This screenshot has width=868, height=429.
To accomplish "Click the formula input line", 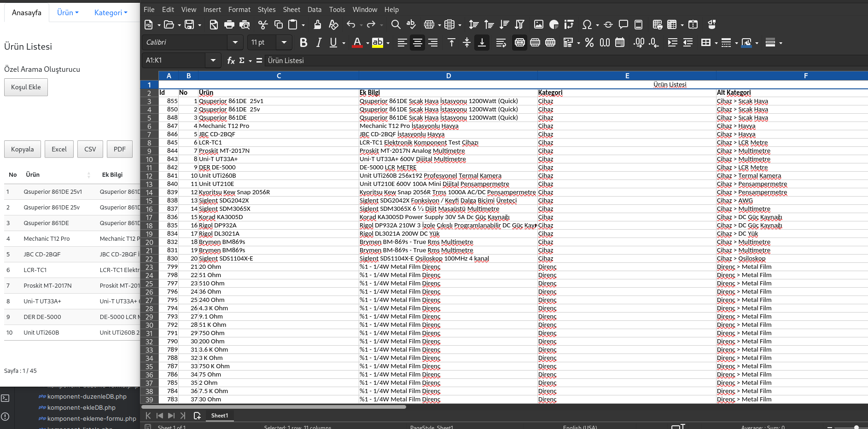I will click(x=566, y=60).
